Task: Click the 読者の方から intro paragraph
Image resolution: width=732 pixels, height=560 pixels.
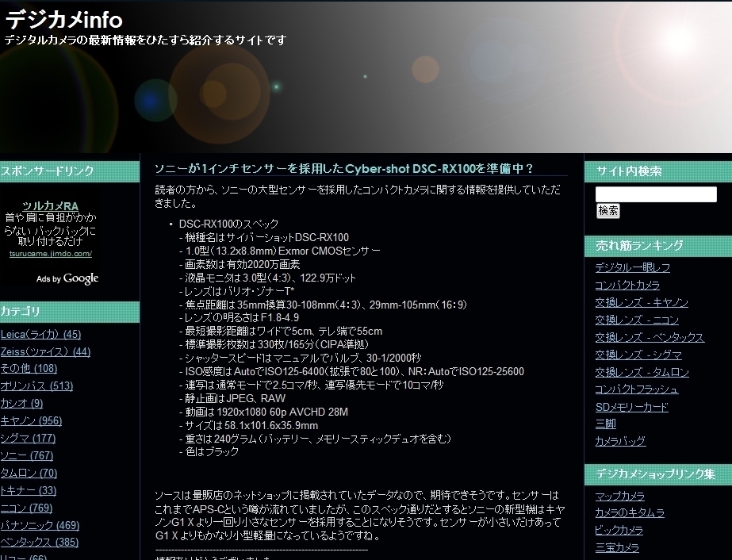Action: tap(358, 197)
